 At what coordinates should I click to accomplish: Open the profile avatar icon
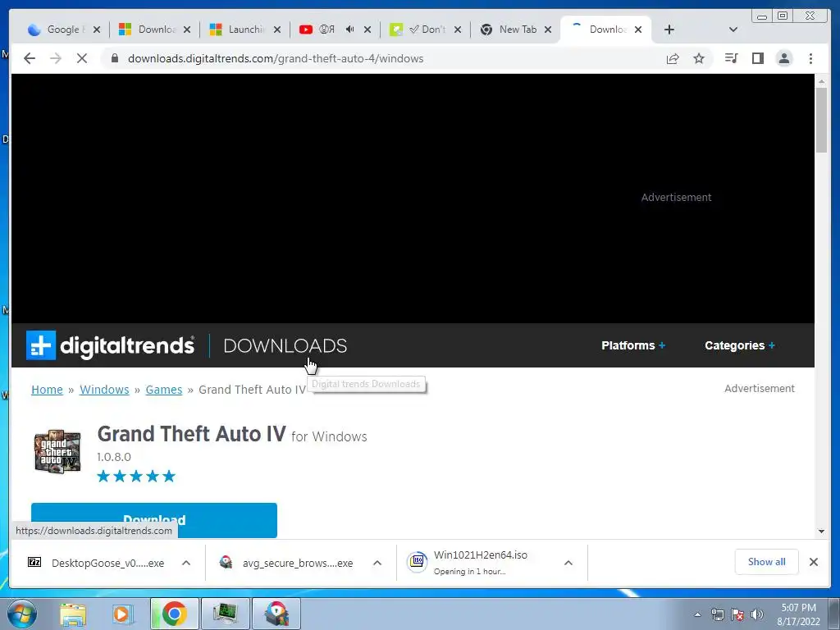[783, 58]
